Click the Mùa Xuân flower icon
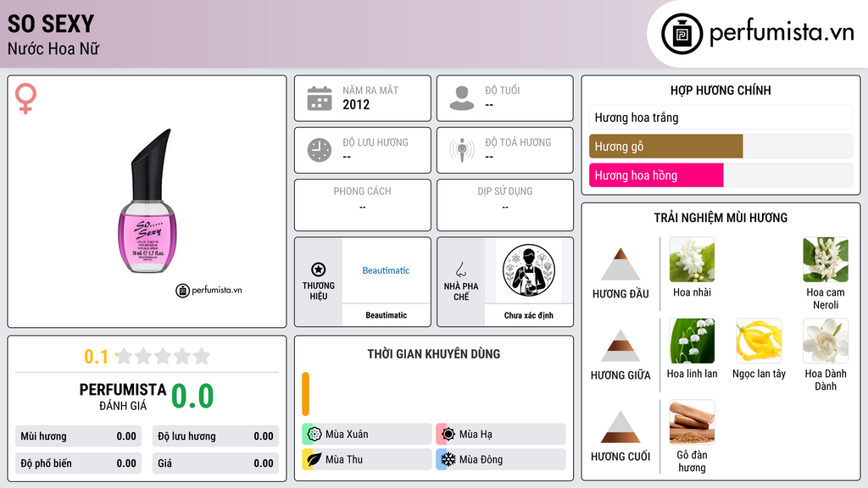868x488 pixels. (x=314, y=434)
